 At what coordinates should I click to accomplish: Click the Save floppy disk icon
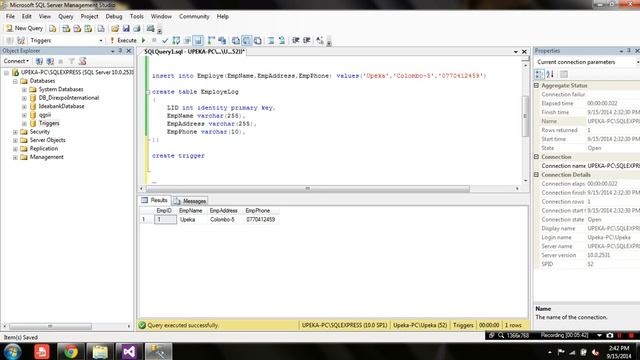[x=126, y=28]
